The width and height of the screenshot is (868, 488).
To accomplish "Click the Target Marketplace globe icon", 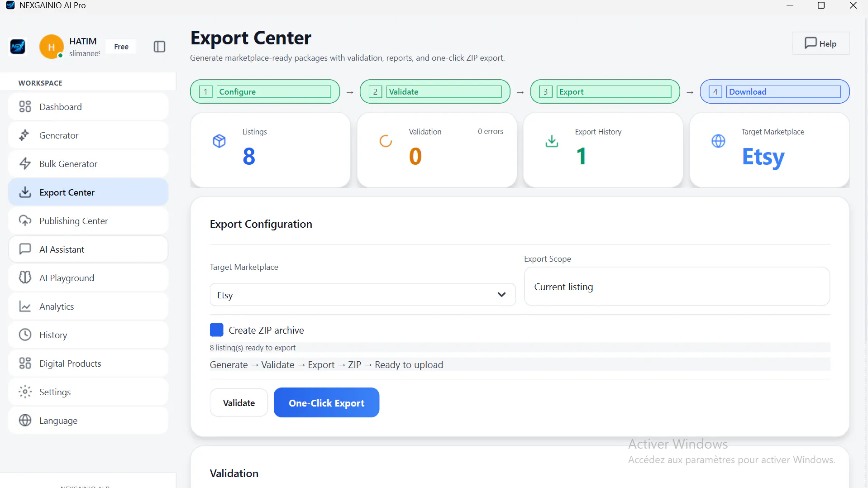I will 718,141.
